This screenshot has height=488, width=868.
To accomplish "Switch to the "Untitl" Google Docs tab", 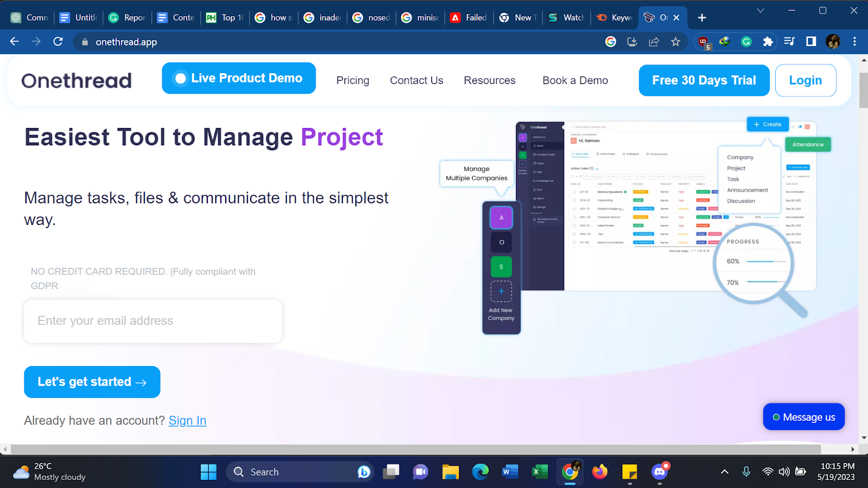I will point(79,18).
